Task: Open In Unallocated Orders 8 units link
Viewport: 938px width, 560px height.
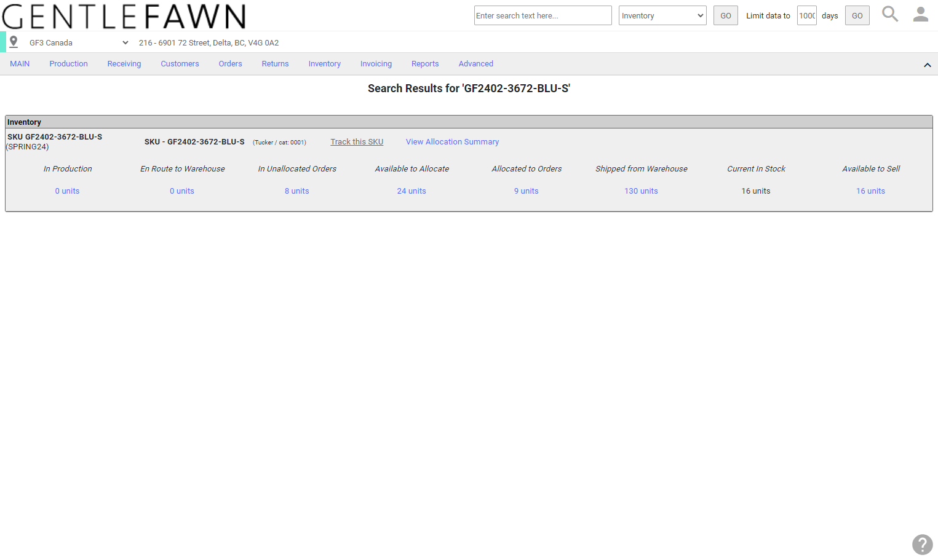Action: point(297,191)
